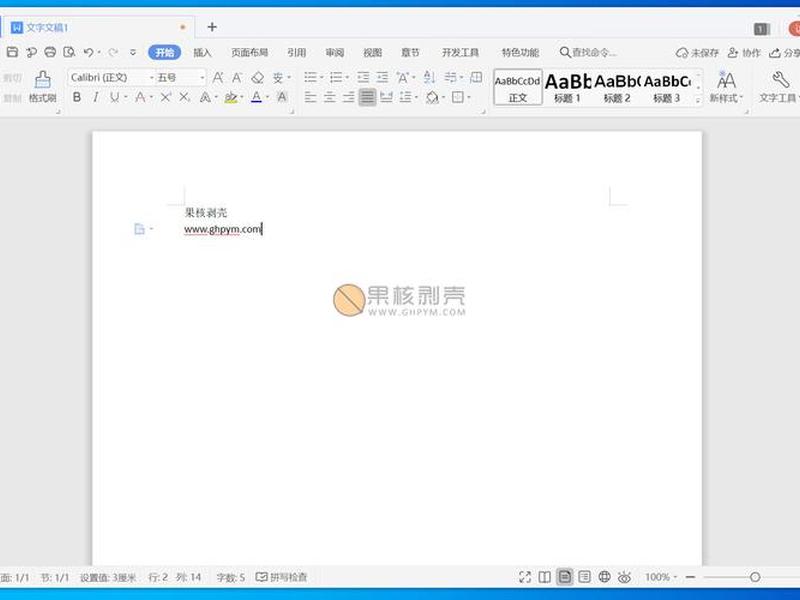Switch to outline view in status bar

click(x=584, y=577)
